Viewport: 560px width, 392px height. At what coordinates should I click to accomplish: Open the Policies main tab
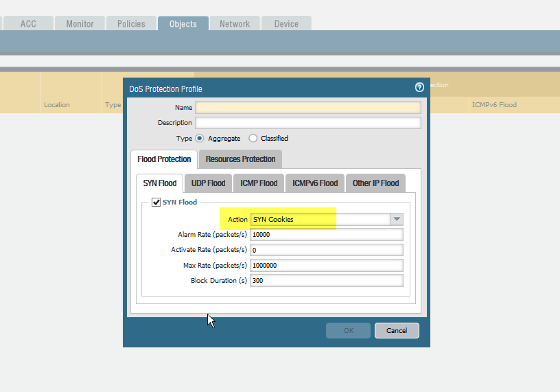point(131,24)
